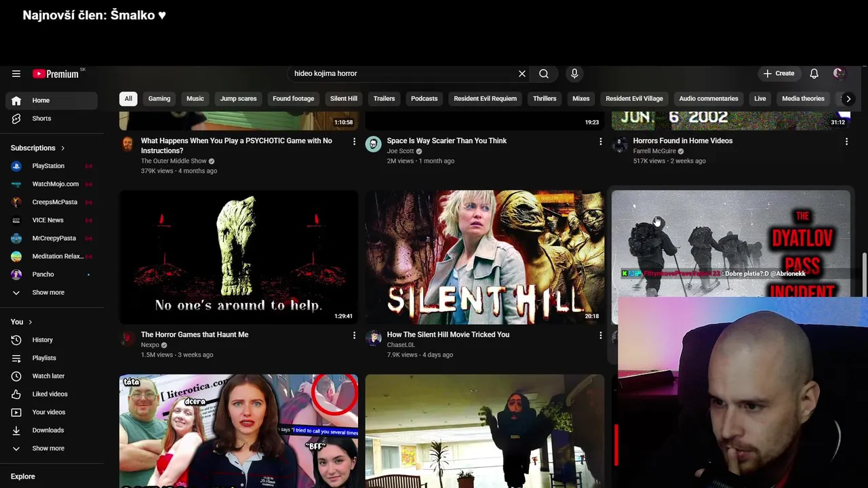This screenshot has height=488, width=868.
Task: Click the magnifier search button
Action: (544, 74)
